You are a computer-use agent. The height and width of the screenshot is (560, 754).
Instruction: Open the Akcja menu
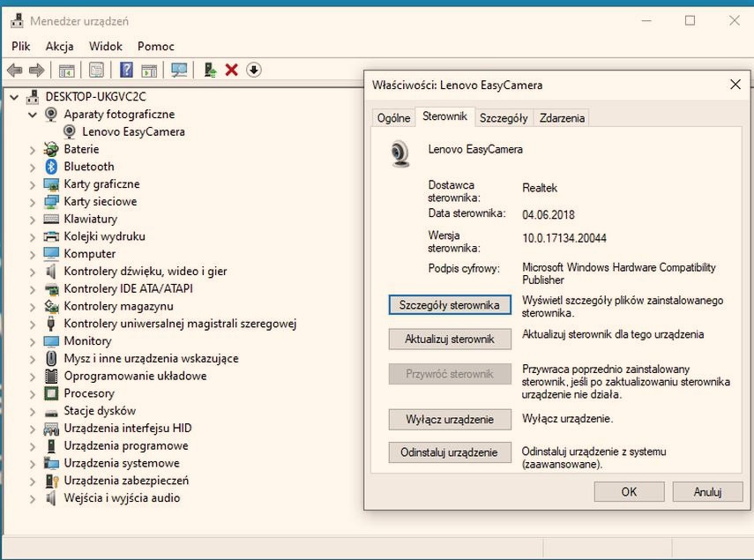tap(59, 46)
